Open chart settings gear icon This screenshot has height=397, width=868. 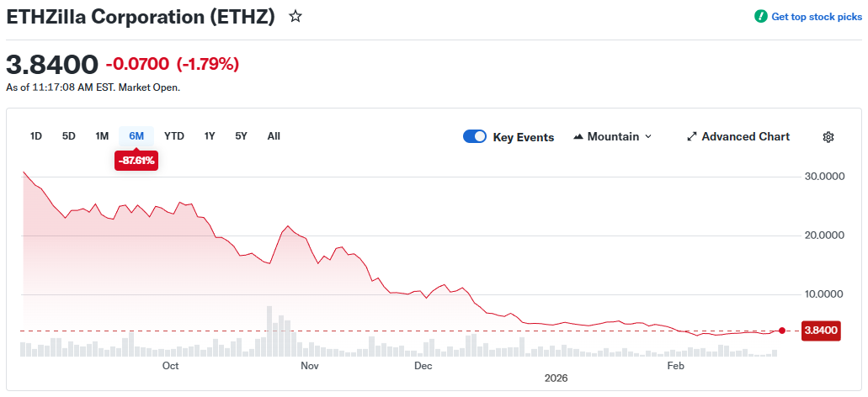[828, 137]
